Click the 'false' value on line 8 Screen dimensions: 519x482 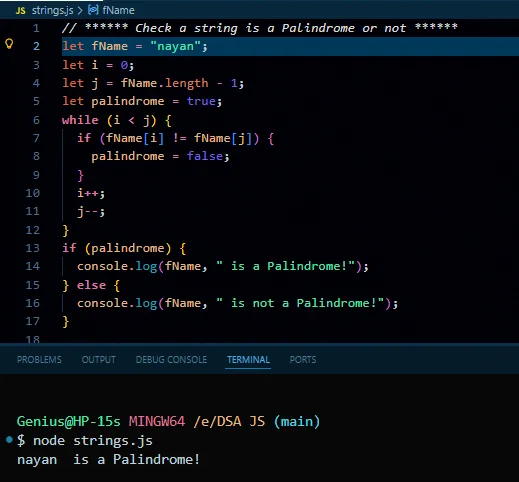tap(205, 156)
